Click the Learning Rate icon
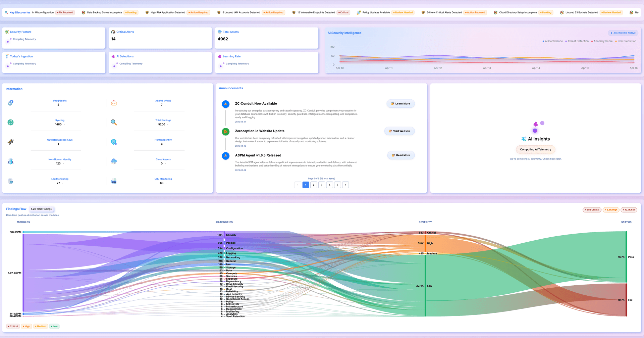 tap(220, 56)
